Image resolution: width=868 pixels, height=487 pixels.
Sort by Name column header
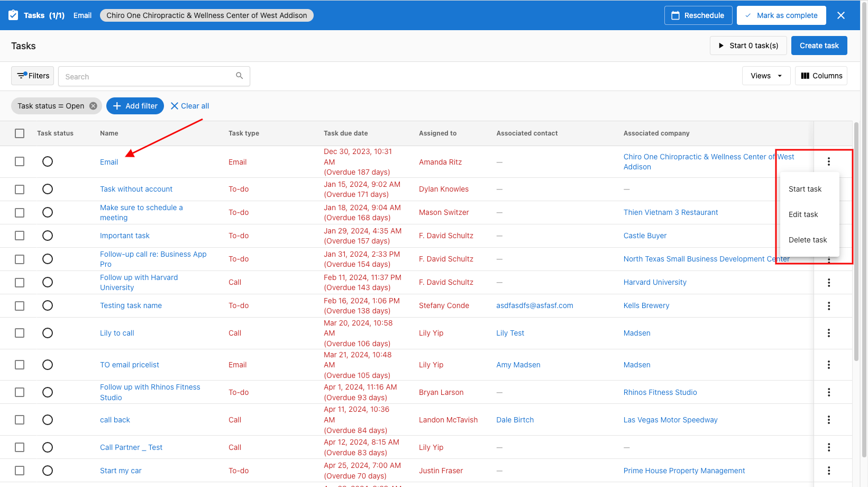point(109,133)
